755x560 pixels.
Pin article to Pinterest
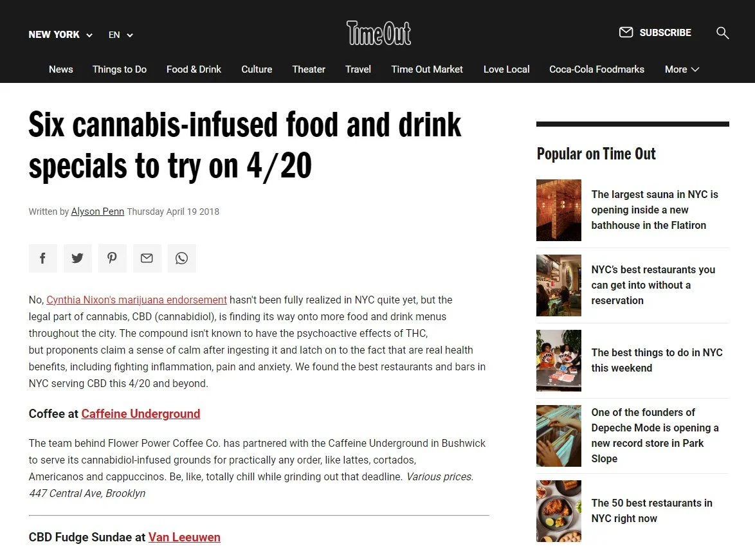pos(112,258)
